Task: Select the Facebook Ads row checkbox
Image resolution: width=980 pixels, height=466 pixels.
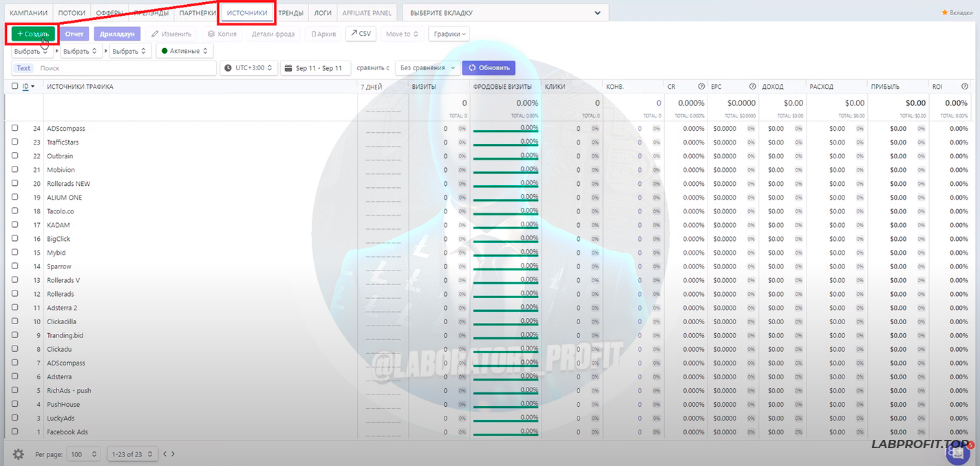Action: pos(15,432)
